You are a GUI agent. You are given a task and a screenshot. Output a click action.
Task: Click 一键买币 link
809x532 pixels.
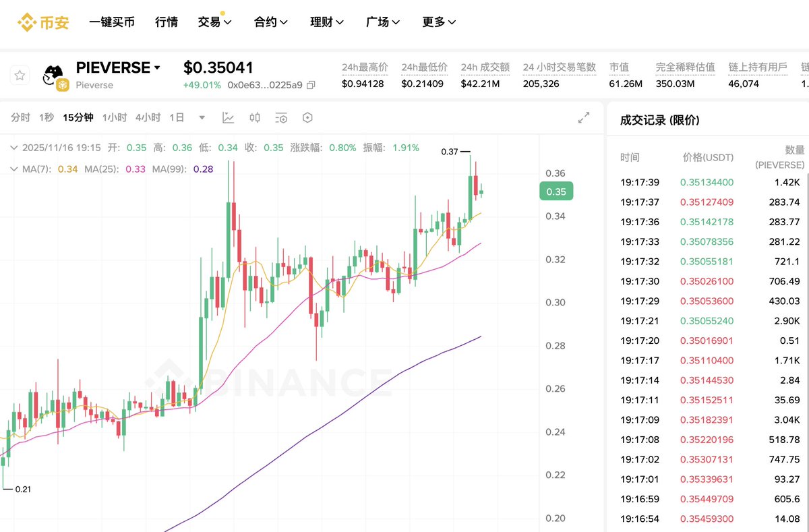pos(112,22)
